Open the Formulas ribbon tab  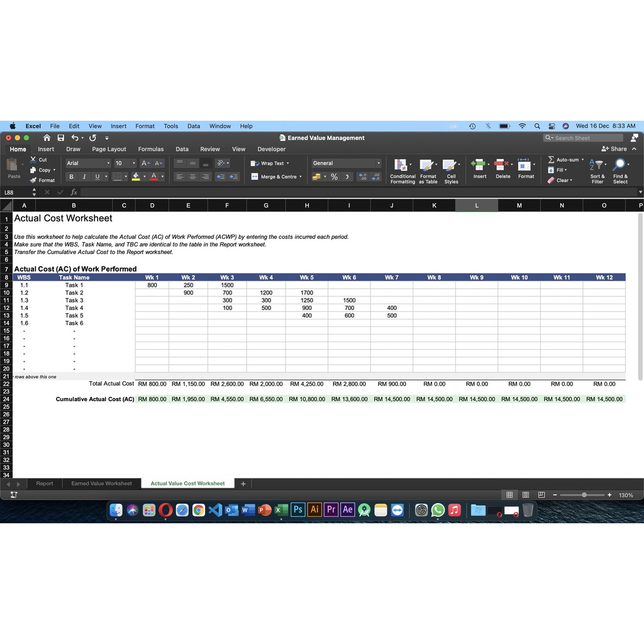[151, 149]
